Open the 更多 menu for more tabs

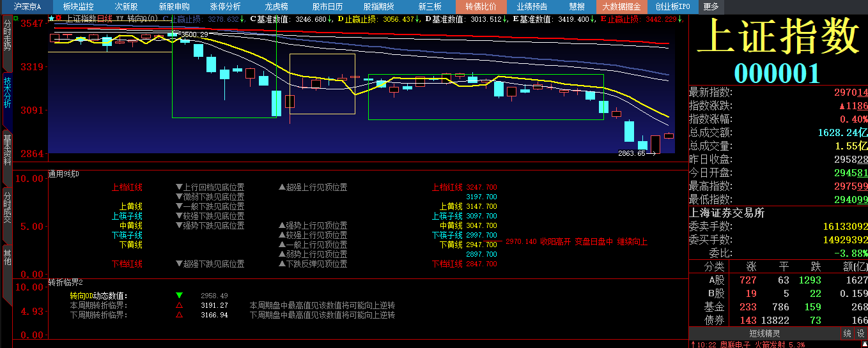coord(710,6)
